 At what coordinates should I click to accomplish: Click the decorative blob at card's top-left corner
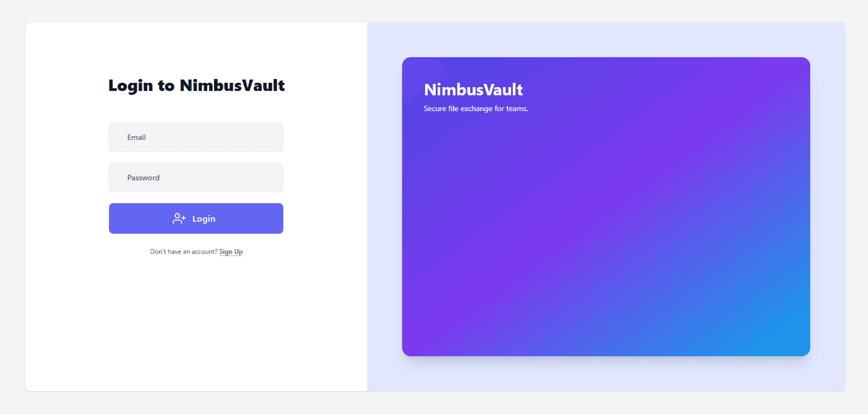click(422, 74)
